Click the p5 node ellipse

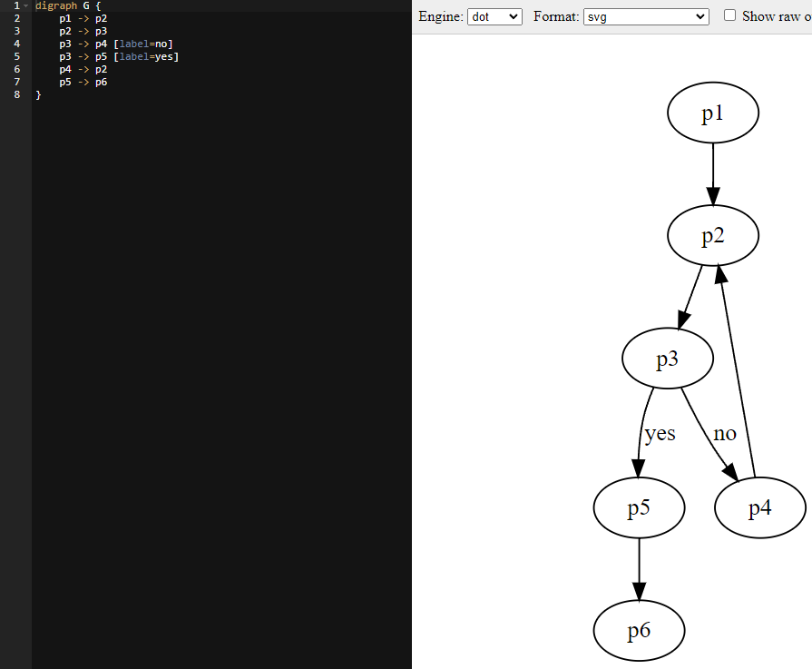click(639, 507)
